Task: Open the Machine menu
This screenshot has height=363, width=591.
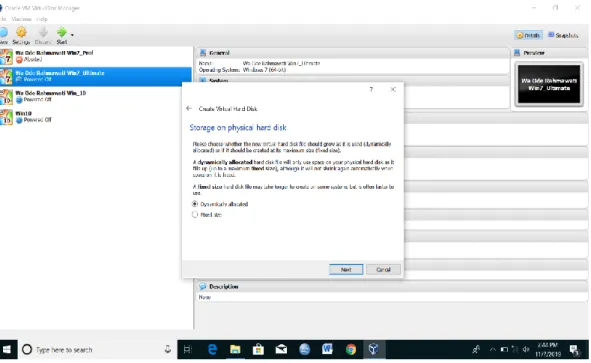Action: 21,19
